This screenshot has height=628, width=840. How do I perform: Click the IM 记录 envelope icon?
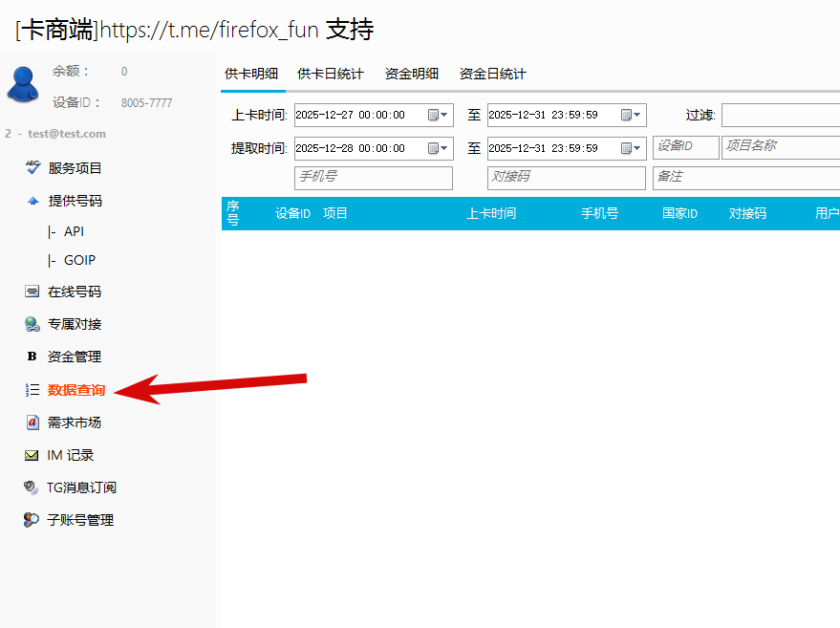32,455
